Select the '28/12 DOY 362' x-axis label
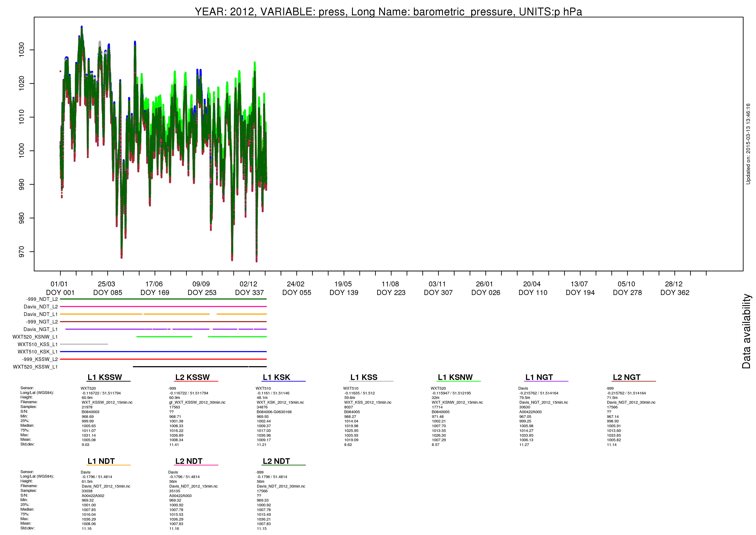Viewport: 756px width, 535px height. point(675,288)
